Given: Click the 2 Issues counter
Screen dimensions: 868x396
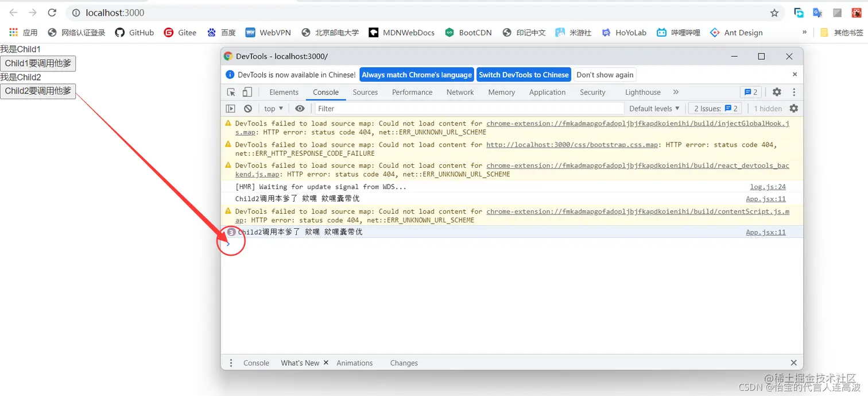Looking at the screenshot, I should (x=716, y=109).
